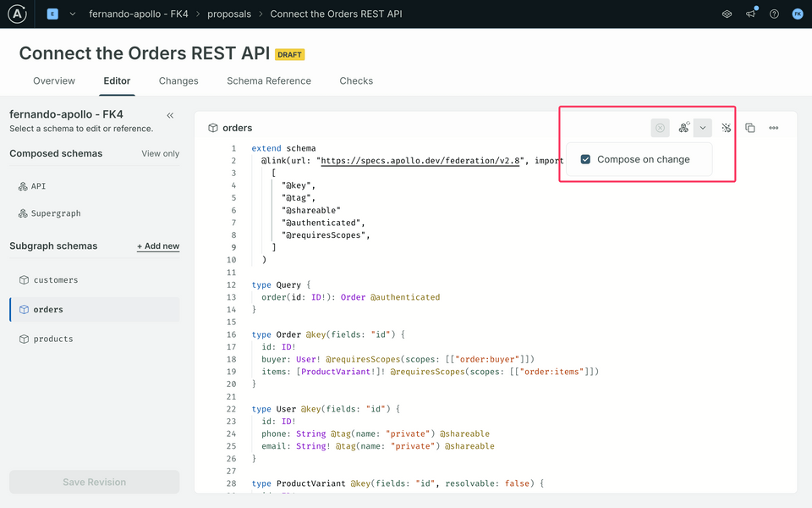Click line number 12 in the gutter
The height and width of the screenshot is (508, 812).
coord(231,285)
